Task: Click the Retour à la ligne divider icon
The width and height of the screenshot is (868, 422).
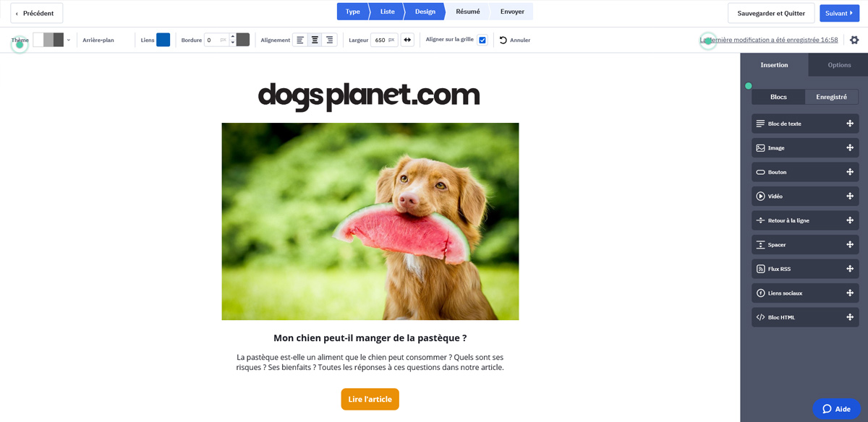Action: (760, 220)
